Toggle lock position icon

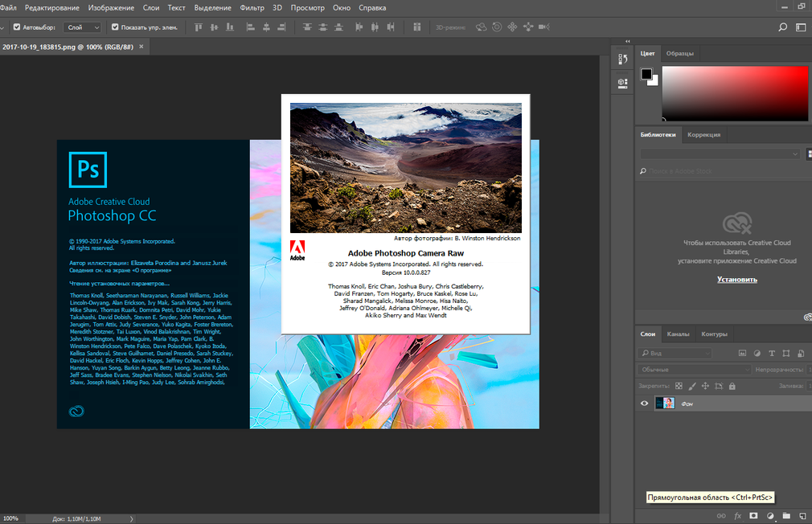[705, 386]
